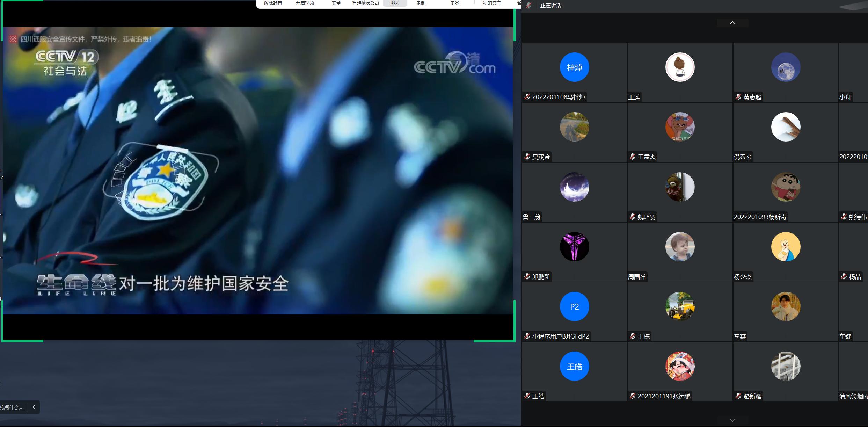The image size is (868, 427).
Task: Click 卯鹏新's purple logo avatar
Action: click(x=574, y=247)
